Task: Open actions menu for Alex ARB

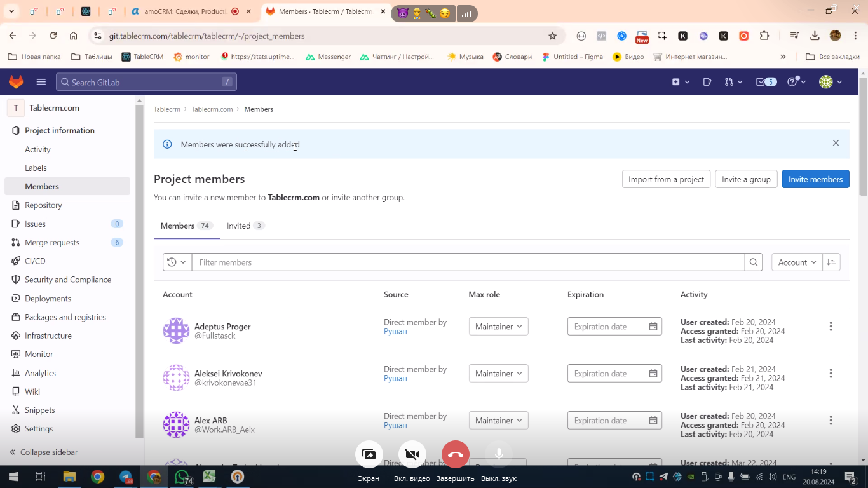Action: [x=831, y=421]
